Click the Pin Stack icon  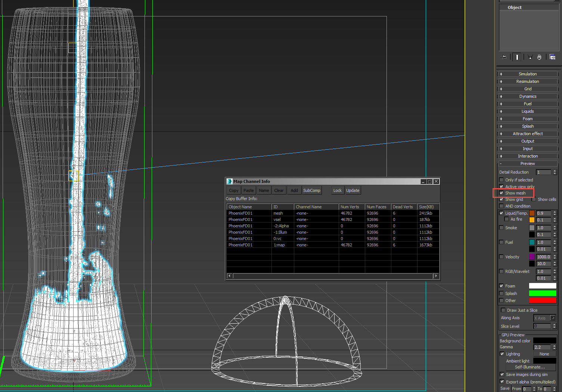click(x=504, y=57)
